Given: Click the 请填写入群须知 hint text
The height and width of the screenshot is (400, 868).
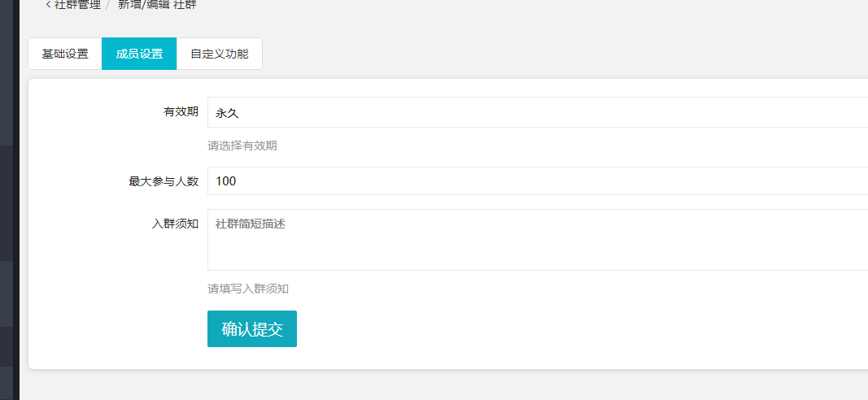Looking at the screenshot, I should pos(248,289).
